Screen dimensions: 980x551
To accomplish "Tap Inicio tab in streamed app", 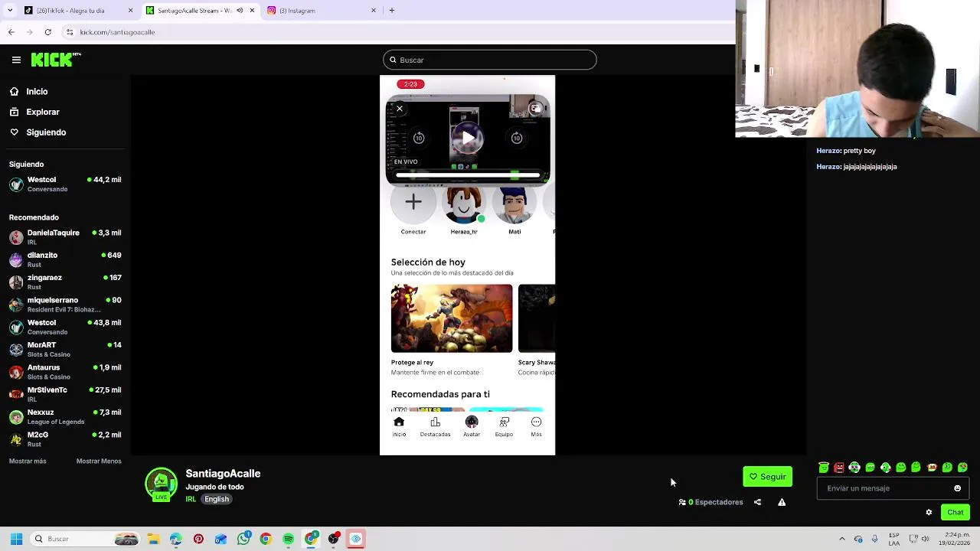I will coord(399,427).
